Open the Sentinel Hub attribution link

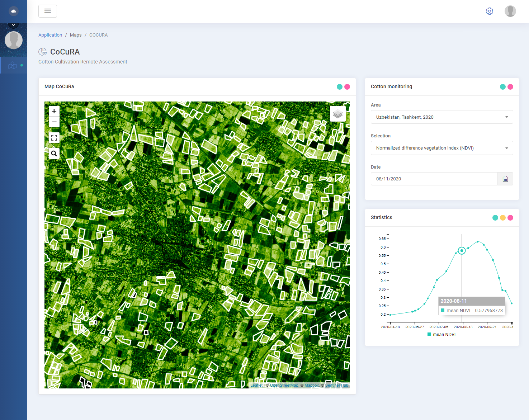[336, 386]
